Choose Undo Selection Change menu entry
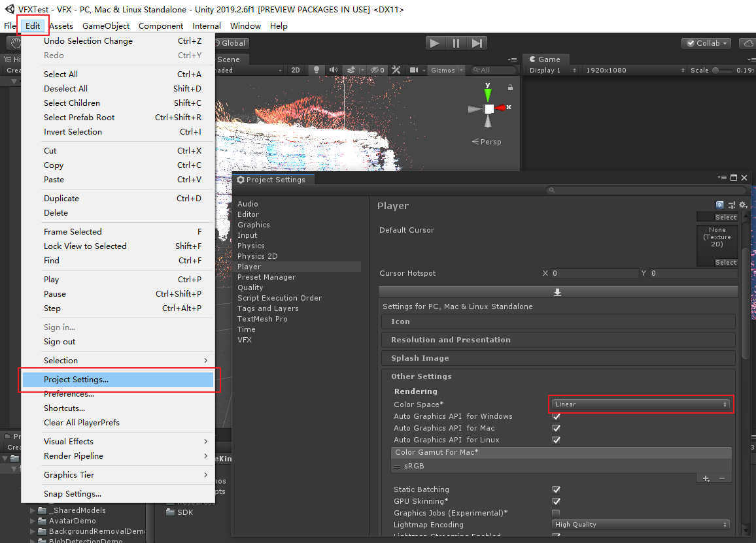The height and width of the screenshot is (543, 756). pyautogui.click(x=118, y=41)
